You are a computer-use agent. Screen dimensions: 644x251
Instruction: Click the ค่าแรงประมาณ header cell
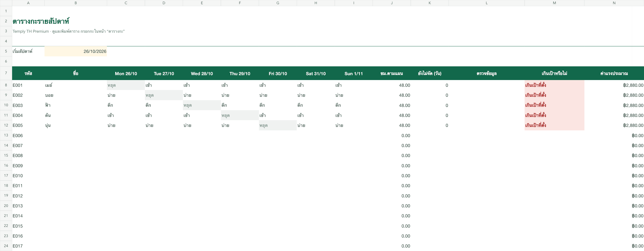tap(614, 73)
